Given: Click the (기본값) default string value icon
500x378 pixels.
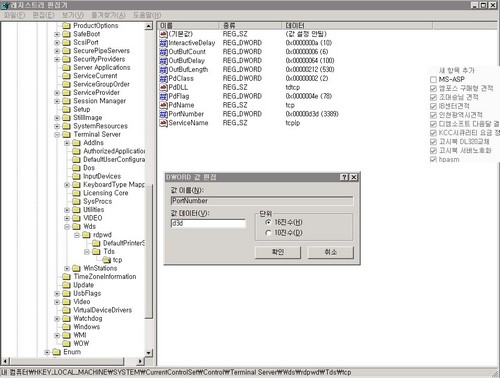Looking at the screenshot, I should point(163,34).
